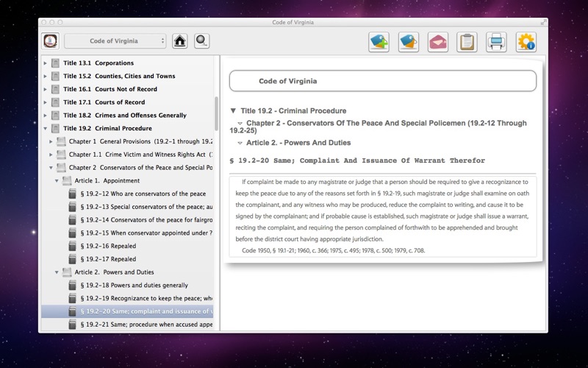Click open-book icon beside Chapter 2 Conservators
The height and width of the screenshot is (368, 588).
(x=61, y=168)
